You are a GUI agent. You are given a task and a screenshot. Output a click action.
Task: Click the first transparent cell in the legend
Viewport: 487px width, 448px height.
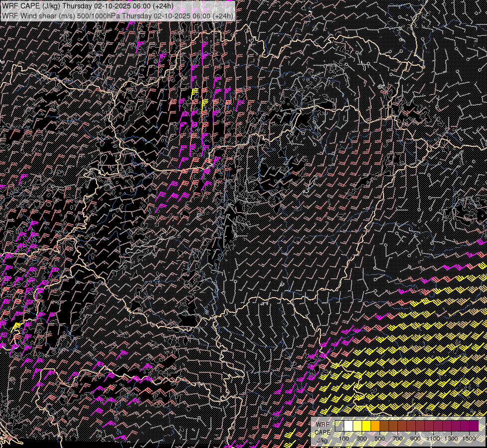coord(339,426)
